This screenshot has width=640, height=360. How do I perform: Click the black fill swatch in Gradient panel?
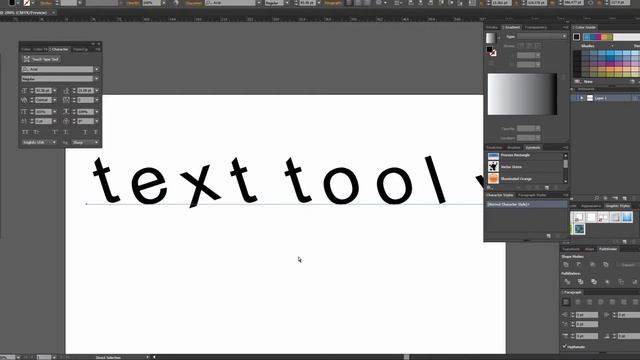point(489,50)
